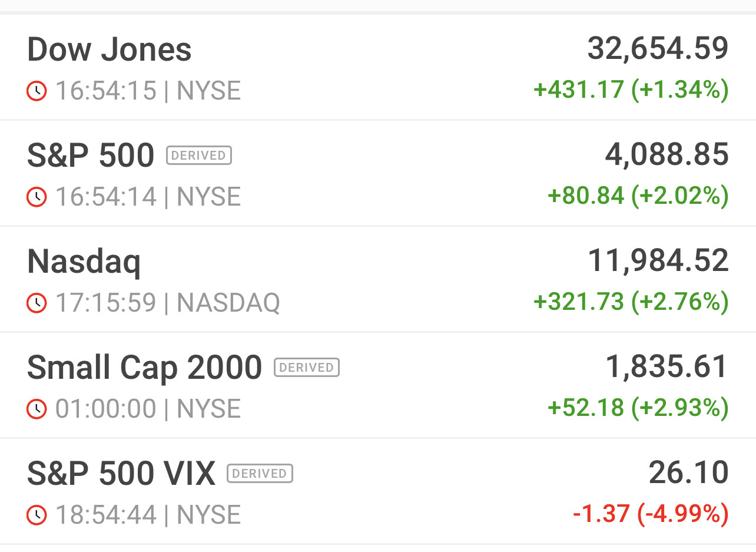Open the Dow Jones index name

[110, 49]
